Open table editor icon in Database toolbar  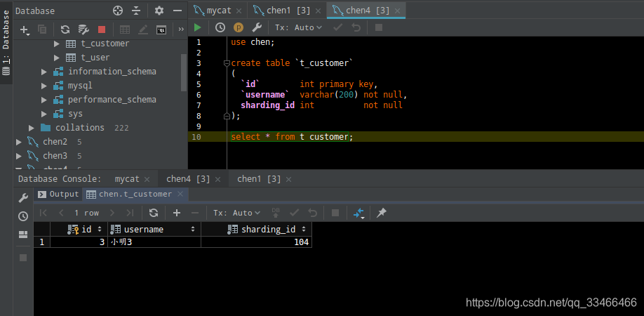pyautogui.click(x=125, y=29)
